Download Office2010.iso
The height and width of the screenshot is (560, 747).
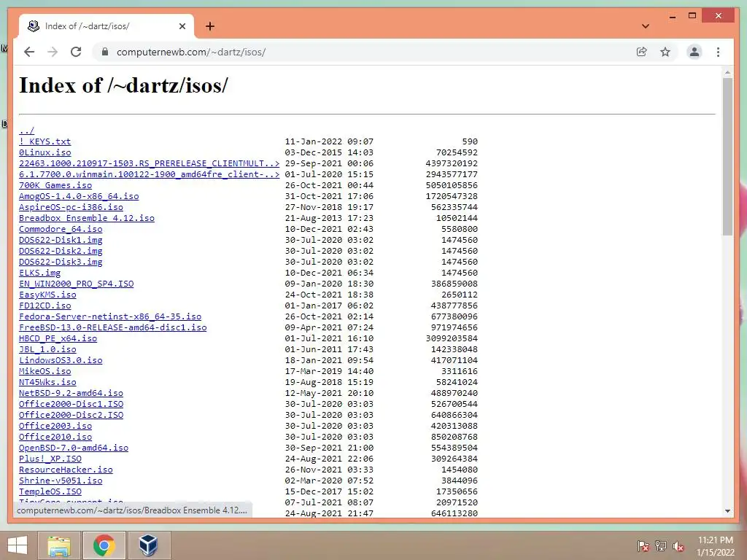(55, 437)
